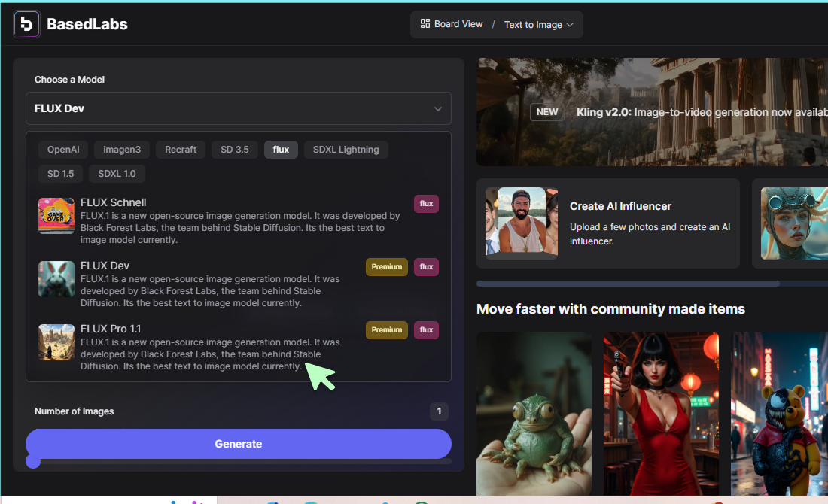Viewport: 828px width, 504px height.
Task: Click the flux tag on FLUX Pro 1.1
Action: point(426,330)
